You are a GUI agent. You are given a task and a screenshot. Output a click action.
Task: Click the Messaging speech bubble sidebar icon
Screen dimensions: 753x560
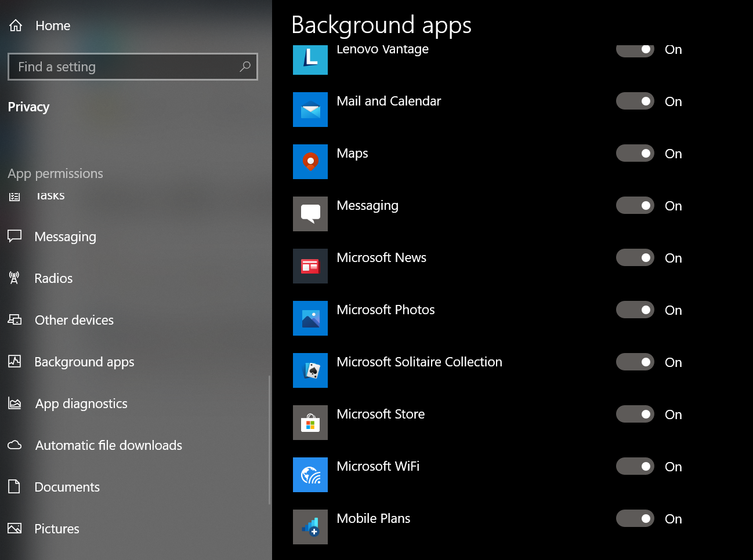tap(15, 236)
